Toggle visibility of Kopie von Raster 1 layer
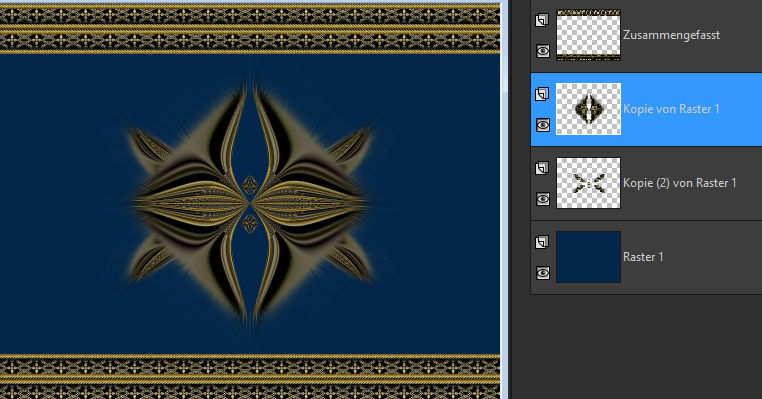 pos(543,125)
